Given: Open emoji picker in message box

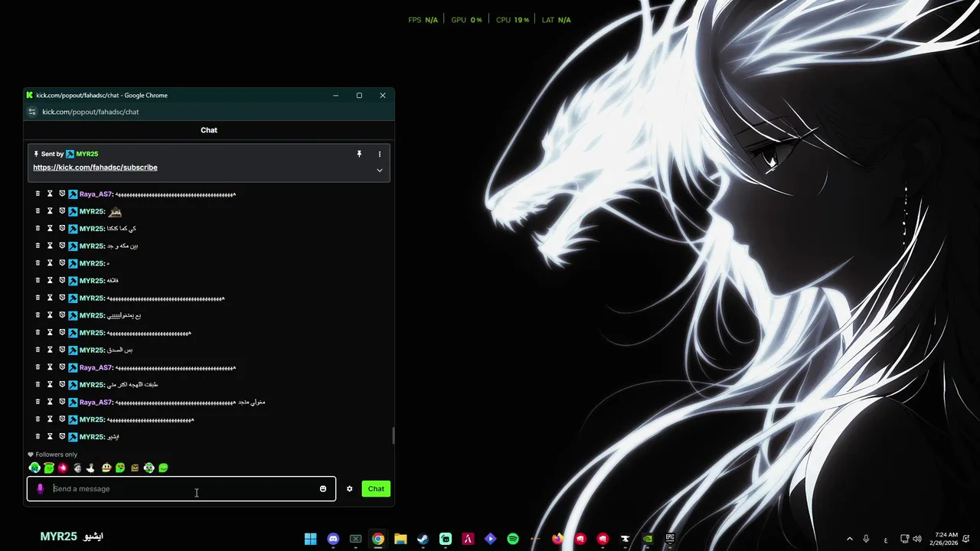Looking at the screenshot, I should click(x=323, y=488).
